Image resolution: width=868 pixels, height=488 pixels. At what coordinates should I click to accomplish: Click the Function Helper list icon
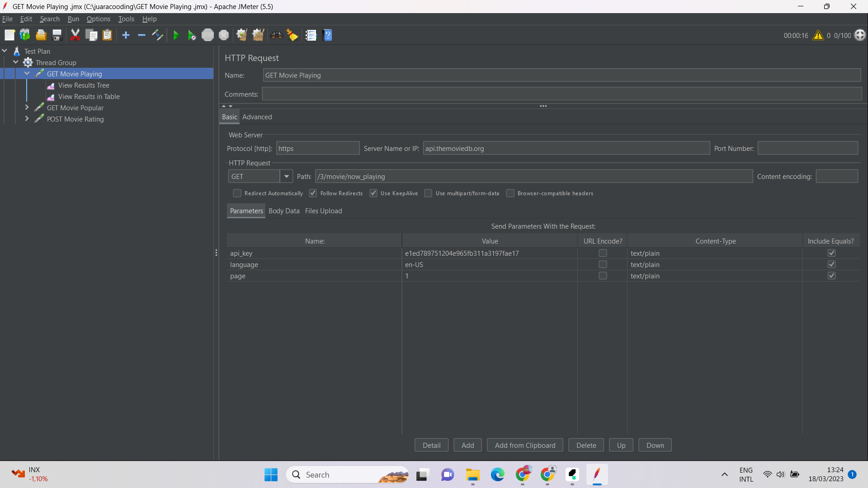[x=311, y=35]
